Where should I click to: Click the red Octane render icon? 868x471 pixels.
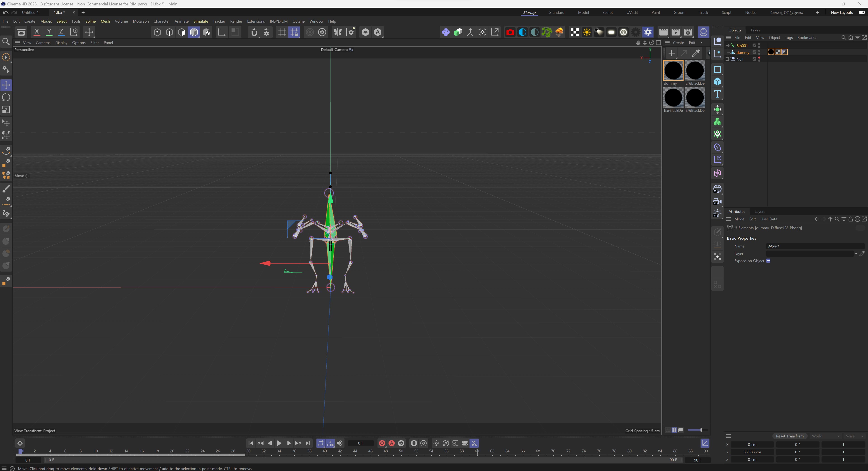[x=510, y=32]
